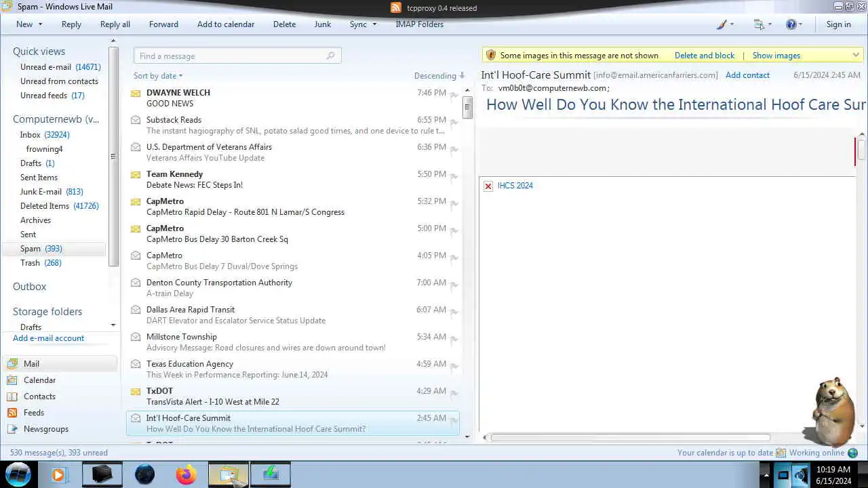Open IMAP Folders
Viewport: 868px width, 488px height.
click(x=419, y=24)
